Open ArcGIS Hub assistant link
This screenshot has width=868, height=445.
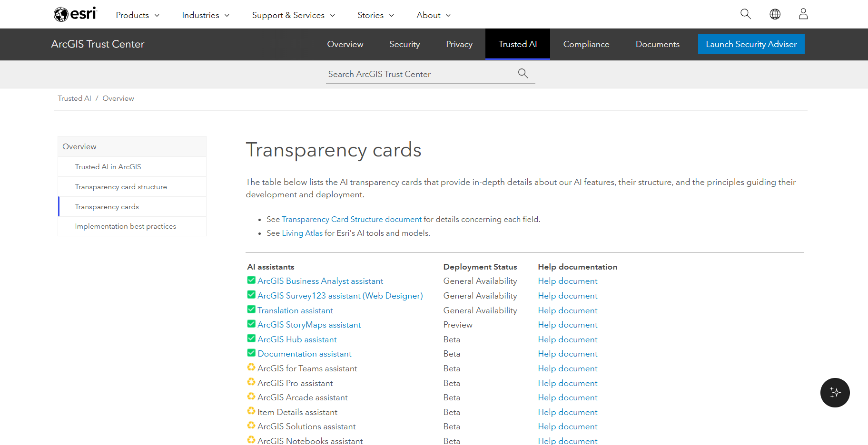coord(297,339)
